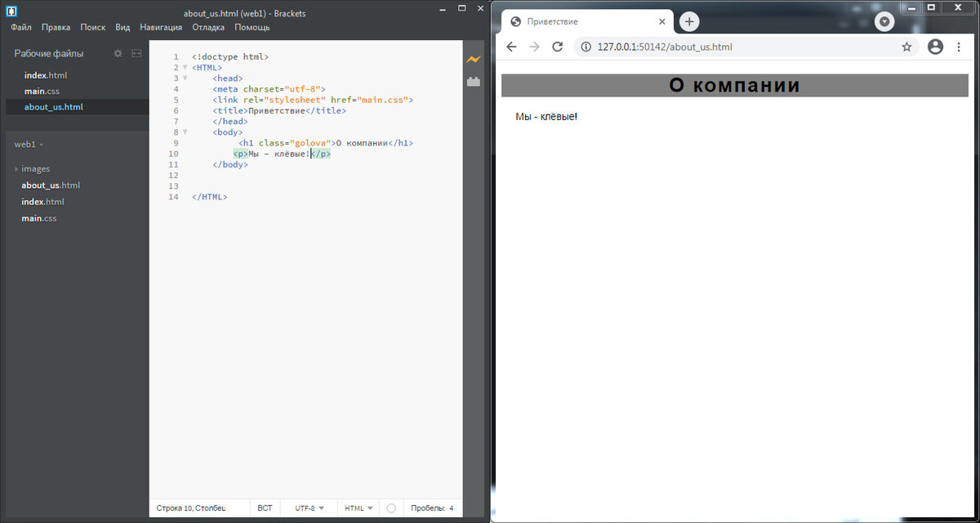980x523 pixels.
Task: Reload the Chrome page
Action: point(558,47)
